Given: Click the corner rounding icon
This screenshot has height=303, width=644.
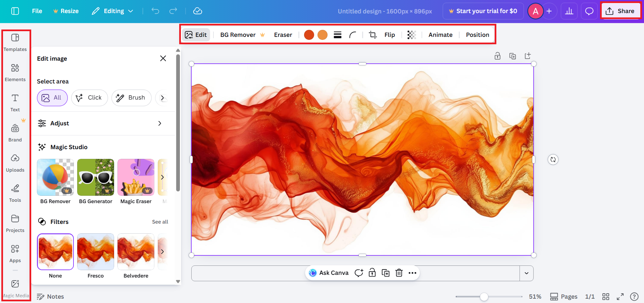Looking at the screenshot, I should [x=352, y=35].
